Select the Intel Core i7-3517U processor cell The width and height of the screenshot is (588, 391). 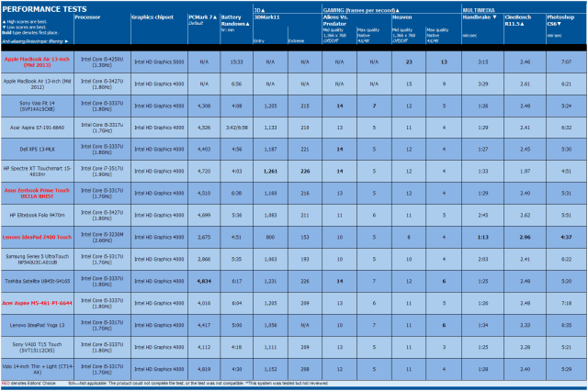pos(102,171)
